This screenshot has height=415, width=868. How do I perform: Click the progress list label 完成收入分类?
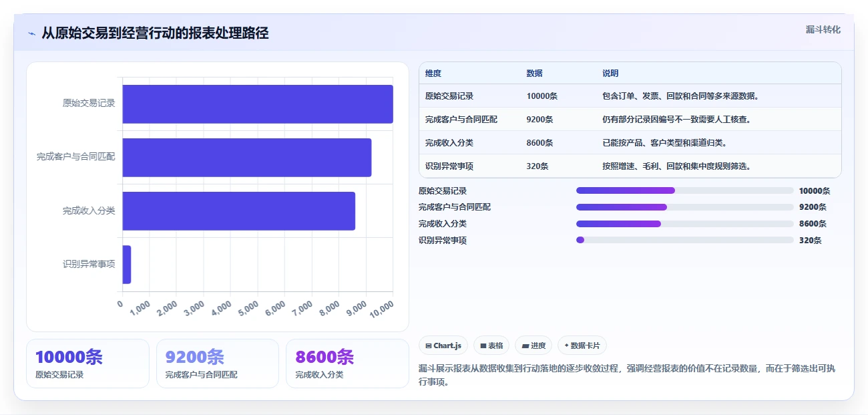443,224
